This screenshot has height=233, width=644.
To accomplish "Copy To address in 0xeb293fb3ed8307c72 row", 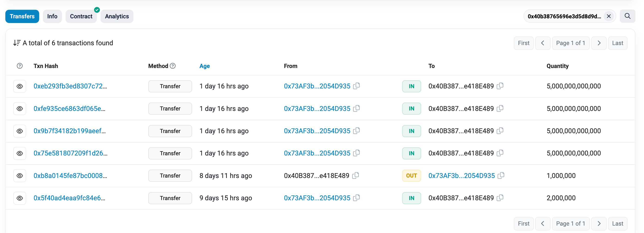I will (x=500, y=86).
